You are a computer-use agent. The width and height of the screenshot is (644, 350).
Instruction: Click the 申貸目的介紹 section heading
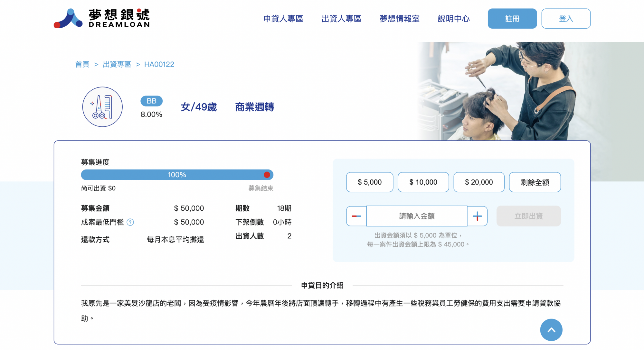[x=322, y=285]
